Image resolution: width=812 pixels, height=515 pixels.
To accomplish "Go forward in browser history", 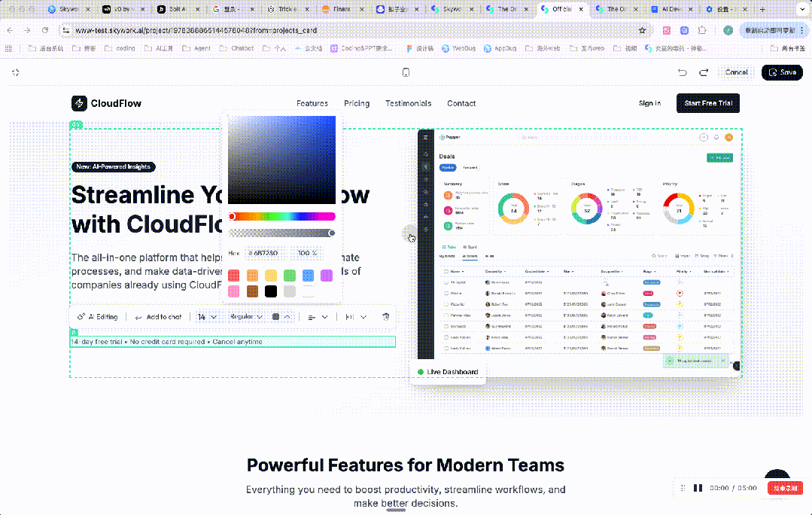I will pos(27,31).
